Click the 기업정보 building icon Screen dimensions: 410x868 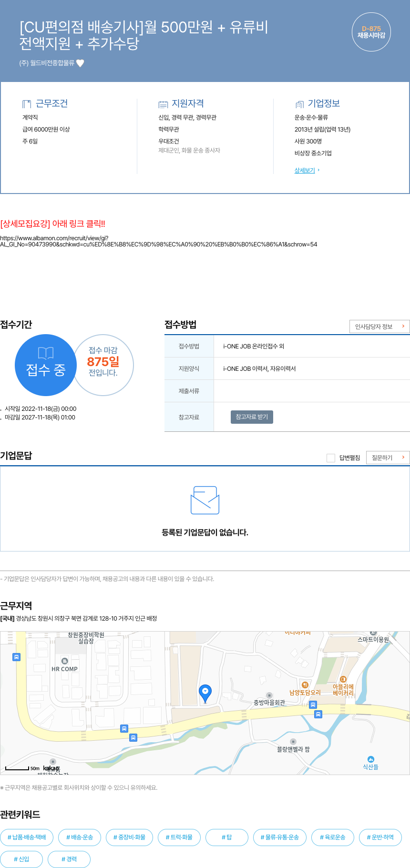coord(299,104)
